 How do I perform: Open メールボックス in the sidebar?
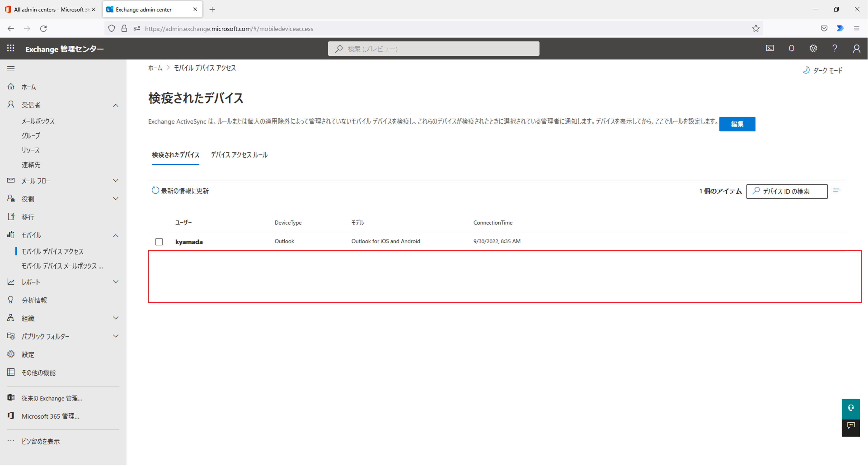coord(38,121)
